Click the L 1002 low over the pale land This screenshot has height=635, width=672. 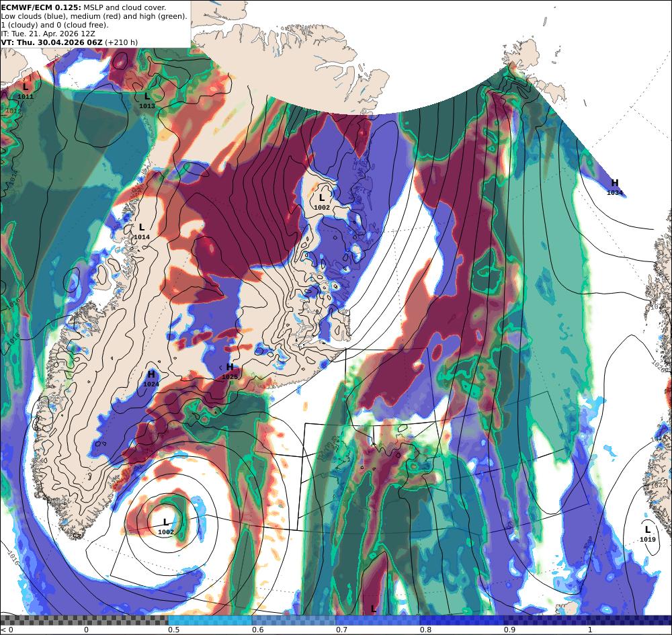pyautogui.click(x=322, y=202)
